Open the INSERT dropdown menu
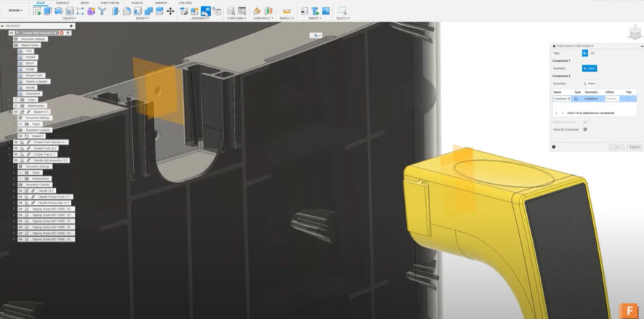Image resolution: width=644 pixels, height=319 pixels. [x=315, y=18]
